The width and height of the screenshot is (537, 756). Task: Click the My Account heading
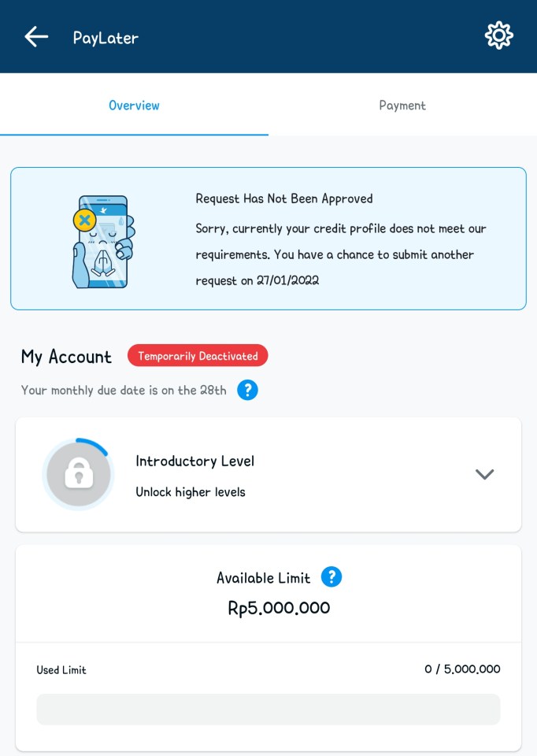pos(66,357)
